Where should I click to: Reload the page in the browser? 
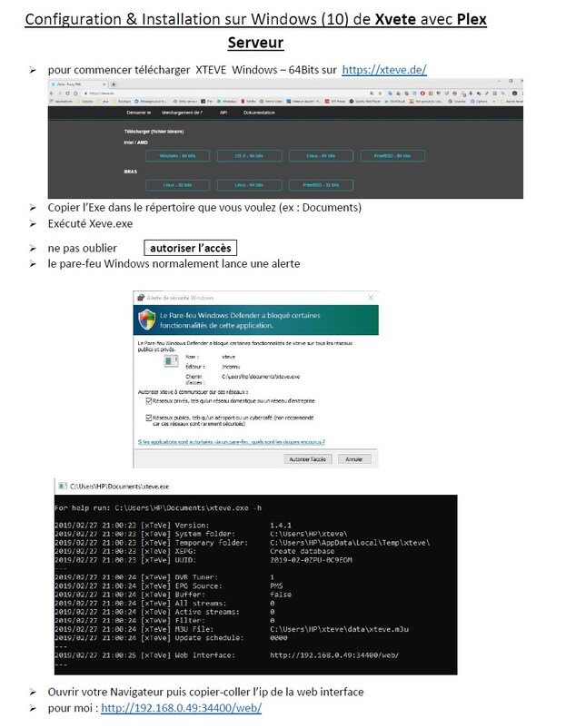(67, 93)
